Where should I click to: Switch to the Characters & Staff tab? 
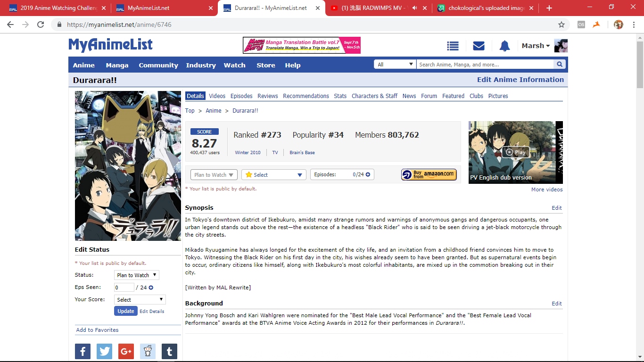374,96
